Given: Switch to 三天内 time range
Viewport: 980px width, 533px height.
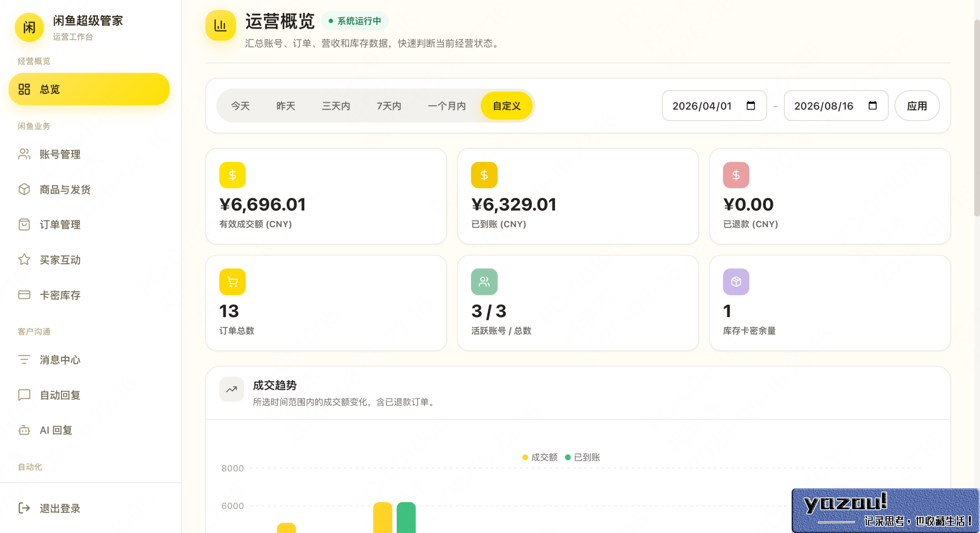Looking at the screenshot, I should coord(336,106).
